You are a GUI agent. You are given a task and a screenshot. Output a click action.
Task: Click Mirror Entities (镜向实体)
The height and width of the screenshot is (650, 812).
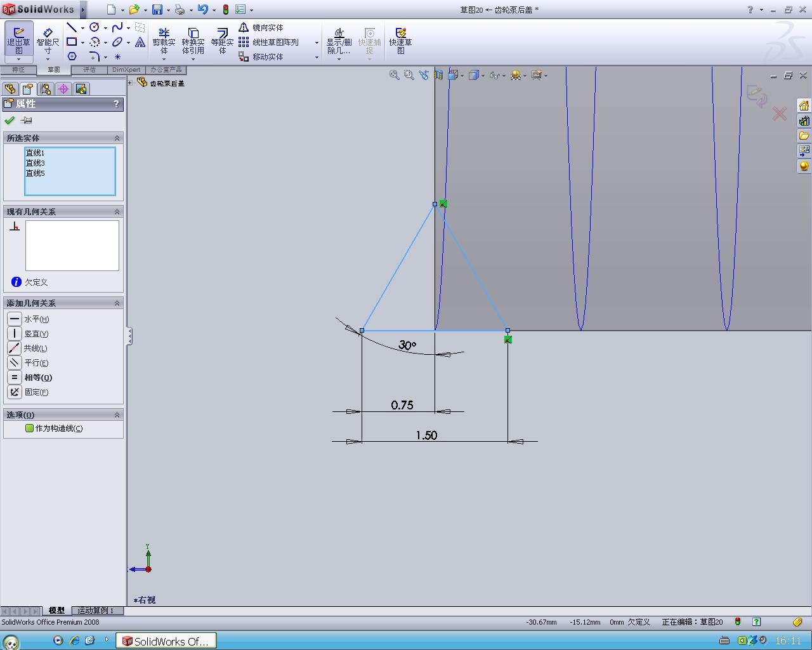261,27
